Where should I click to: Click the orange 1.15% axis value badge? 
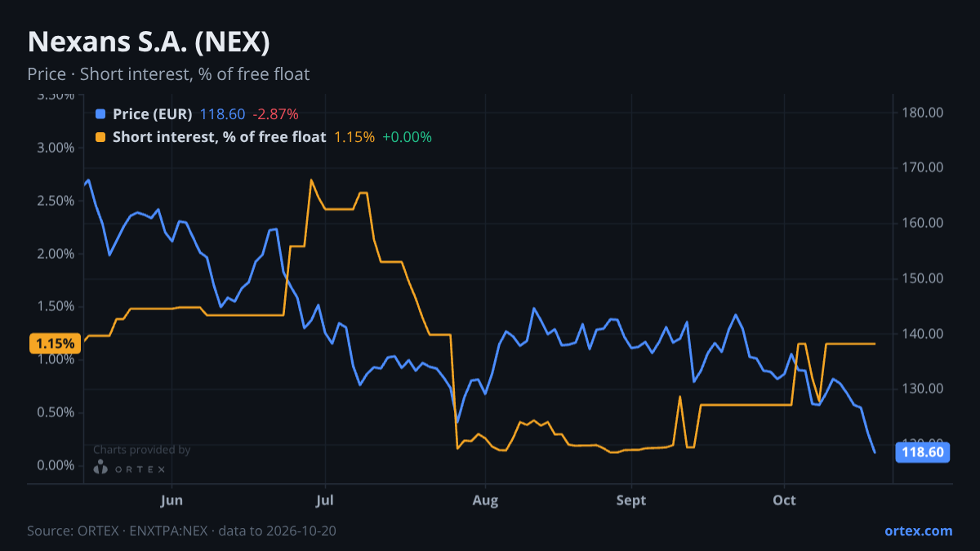tap(55, 344)
